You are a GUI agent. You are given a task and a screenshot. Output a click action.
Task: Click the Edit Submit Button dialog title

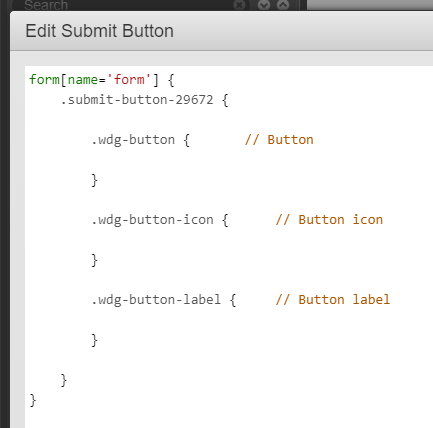coord(99,31)
